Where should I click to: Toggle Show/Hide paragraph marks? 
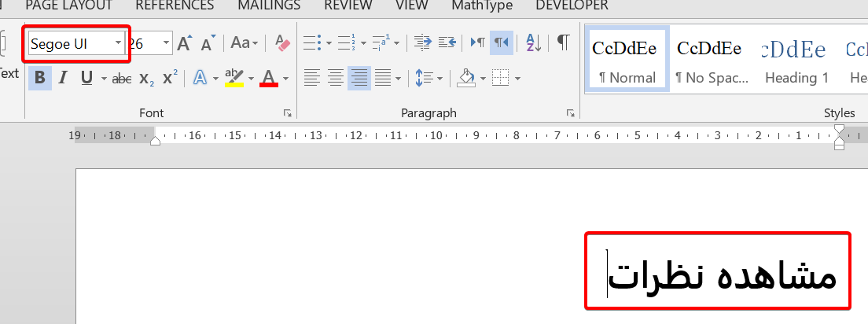563,42
